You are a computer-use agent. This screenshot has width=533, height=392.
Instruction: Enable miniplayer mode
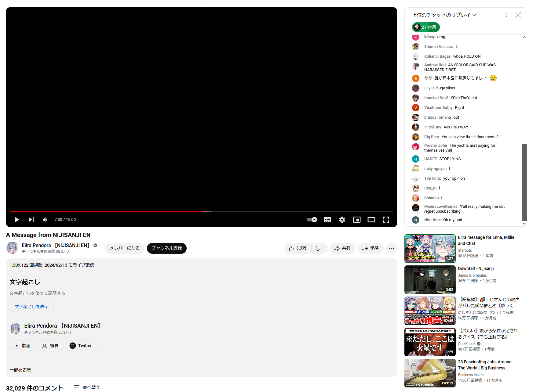coord(357,220)
